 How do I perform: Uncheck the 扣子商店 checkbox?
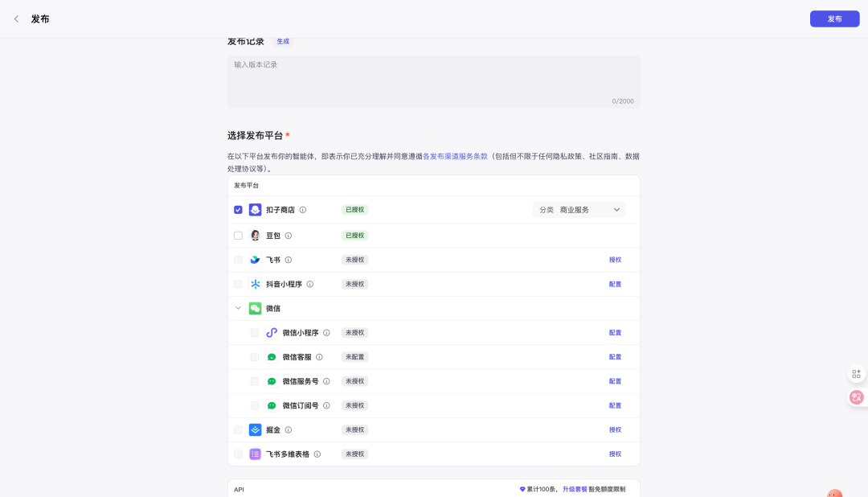pyautogui.click(x=238, y=210)
